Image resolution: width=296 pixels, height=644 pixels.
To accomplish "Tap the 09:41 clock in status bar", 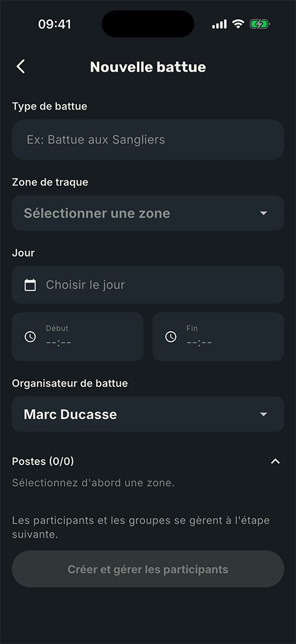I will pos(54,24).
